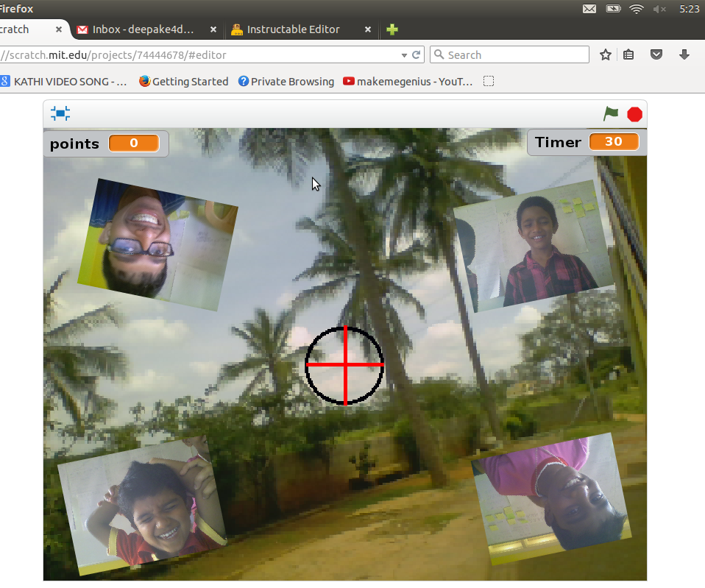705x588 pixels.
Task: Switch to the Inbox - deepake4d tab
Action: [x=144, y=29]
